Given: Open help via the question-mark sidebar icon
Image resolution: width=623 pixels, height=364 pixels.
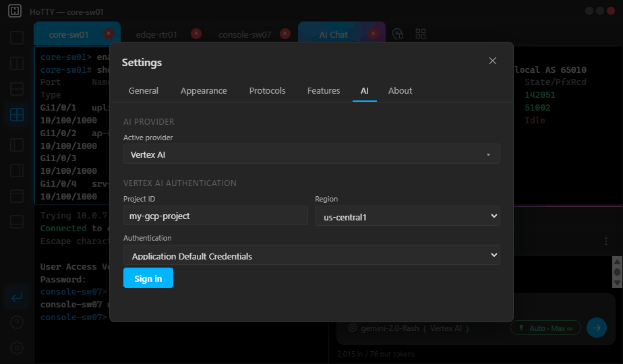Looking at the screenshot, I should [x=17, y=322].
